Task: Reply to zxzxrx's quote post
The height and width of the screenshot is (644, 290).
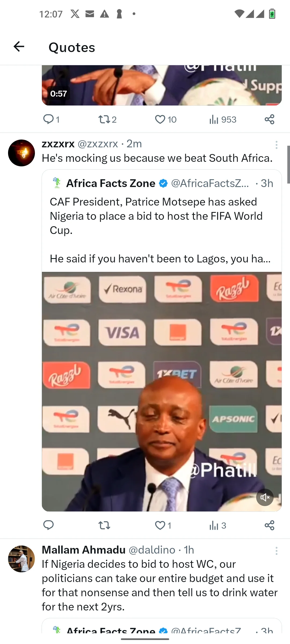Action: tap(49, 525)
